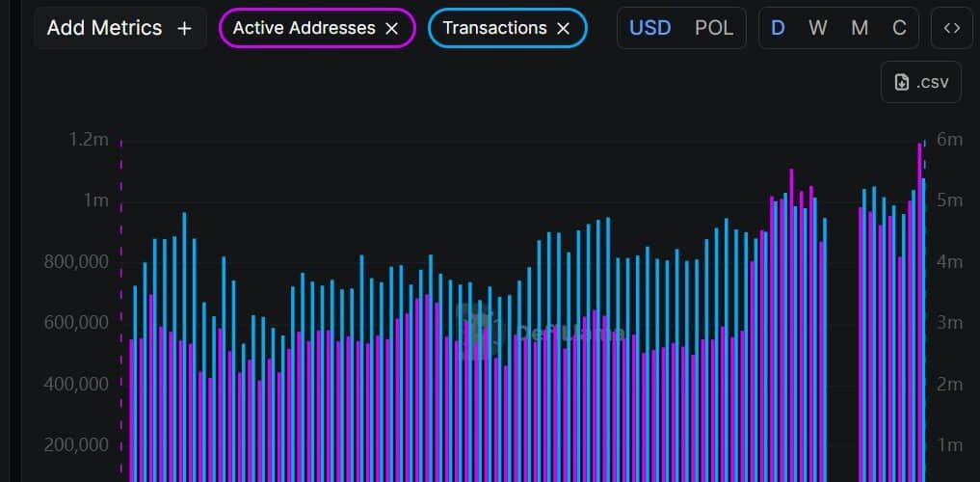Viewport: 980px width, 482px height.
Task: Click the Transactions chip label
Action: point(494,29)
